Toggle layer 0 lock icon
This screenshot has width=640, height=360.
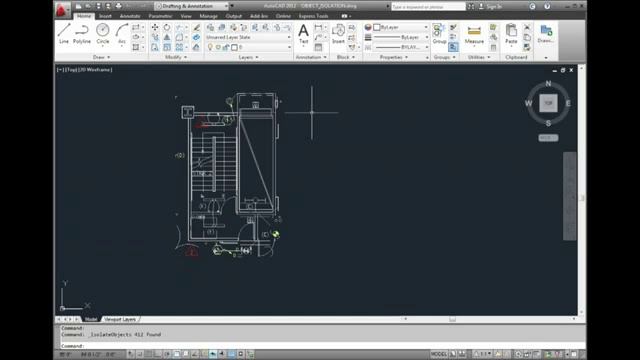226,47
